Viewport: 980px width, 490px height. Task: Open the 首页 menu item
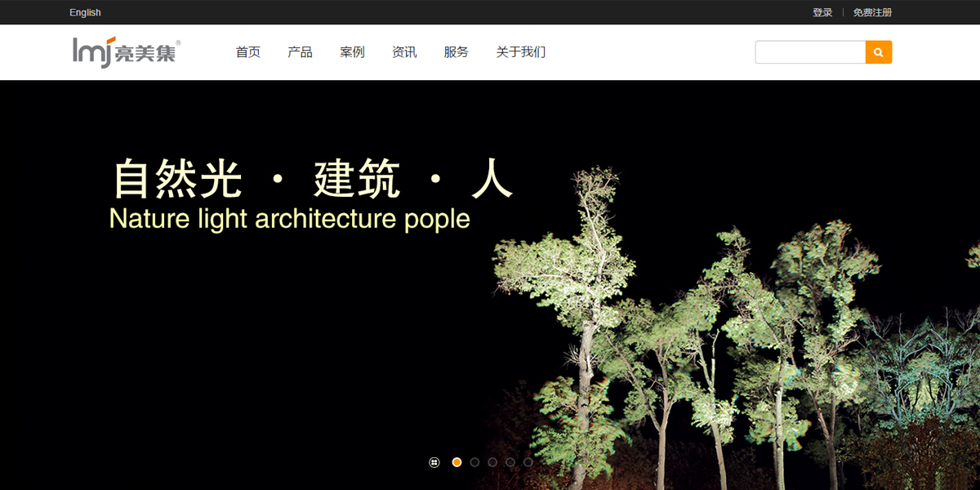click(x=248, y=52)
